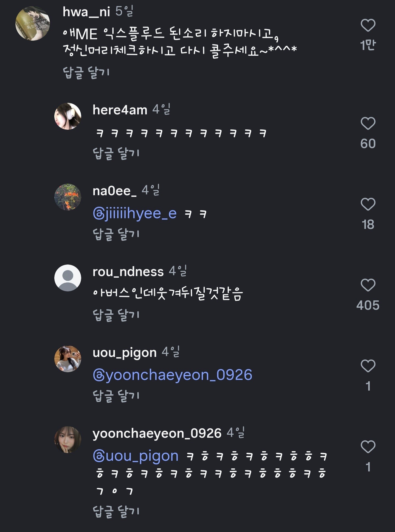Reply to rou_ndness's comment via 답글 달기
Viewport: 395px width, 532px height.
(x=116, y=315)
